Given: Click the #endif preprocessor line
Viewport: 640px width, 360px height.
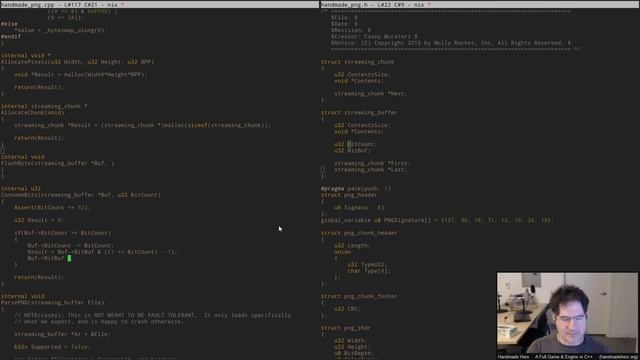Looking at the screenshot, I should pos(11,36).
